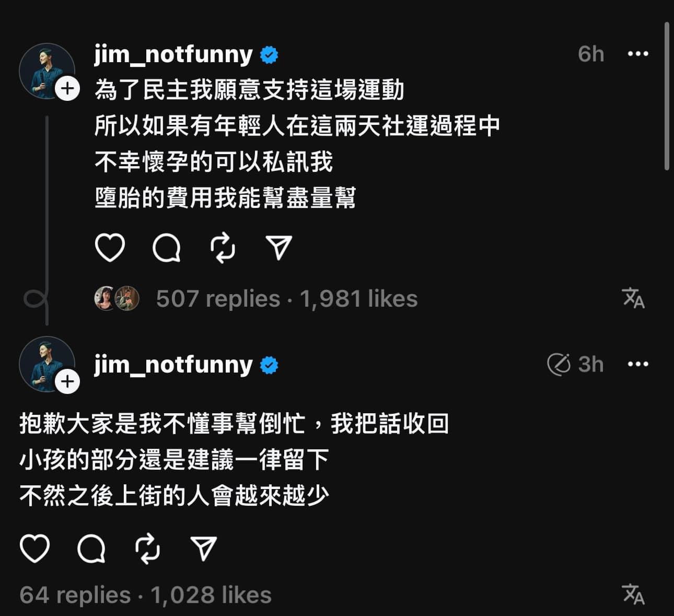Share second post via paper plane icon
674x616 pixels.
(x=204, y=549)
